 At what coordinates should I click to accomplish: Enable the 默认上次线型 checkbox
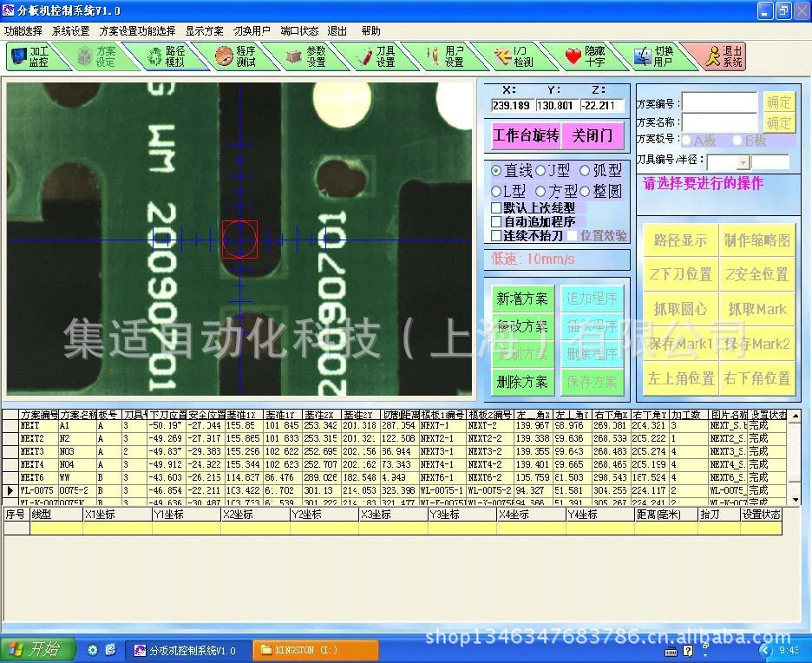(496, 208)
